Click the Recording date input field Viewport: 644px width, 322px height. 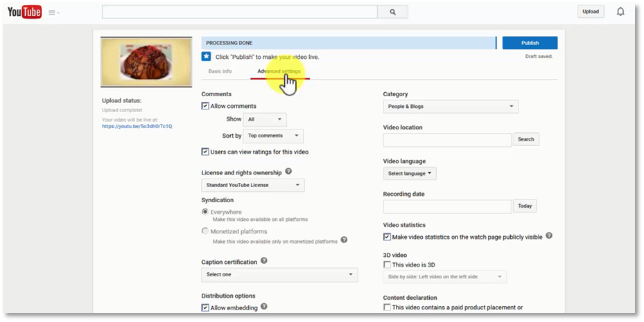(447, 207)
